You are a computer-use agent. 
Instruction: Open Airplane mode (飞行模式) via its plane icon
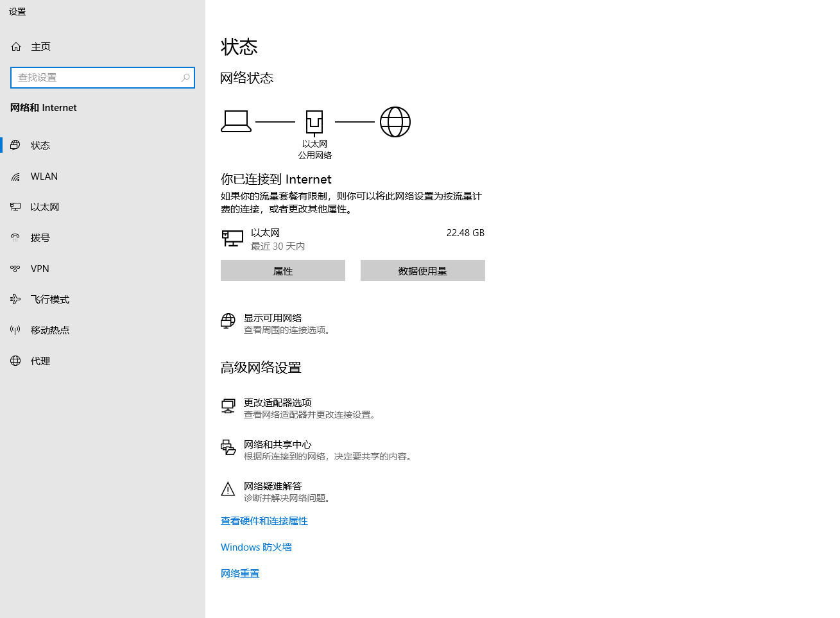(15, 300)
